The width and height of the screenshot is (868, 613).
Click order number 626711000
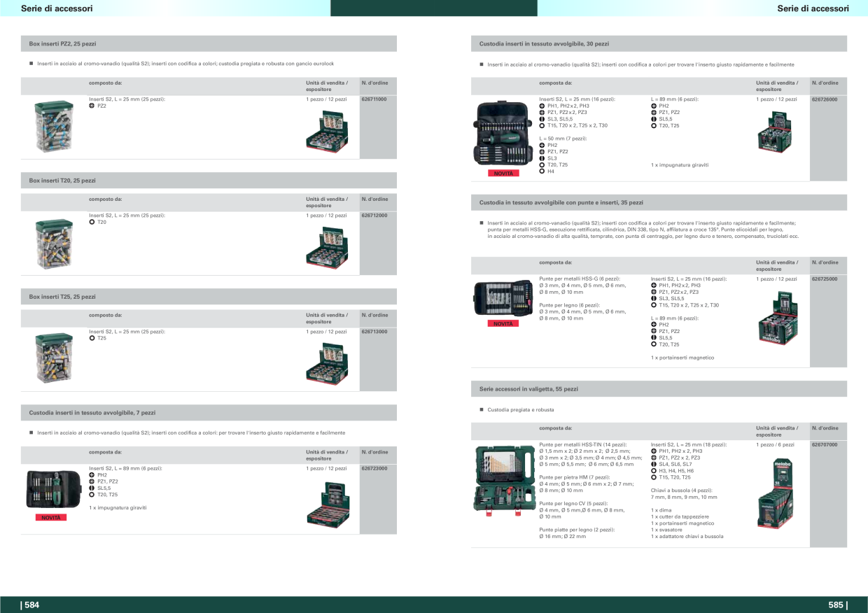coord(374,99)
